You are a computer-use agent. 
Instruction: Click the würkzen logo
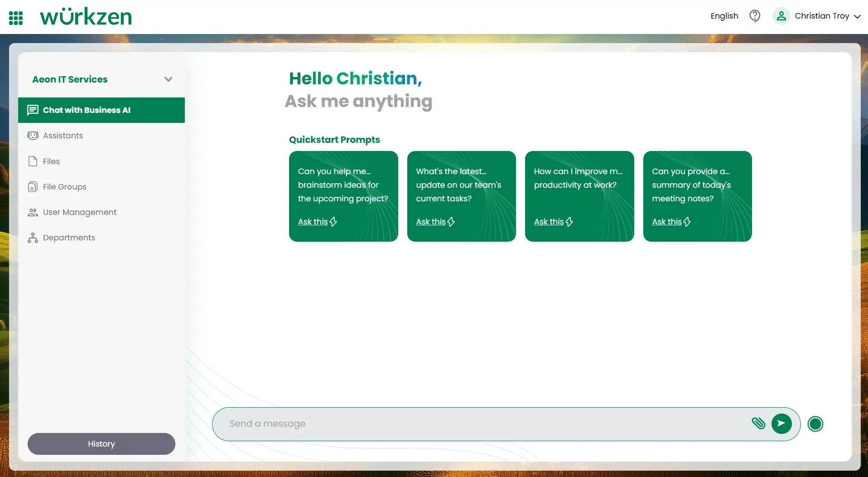[86, 17]
